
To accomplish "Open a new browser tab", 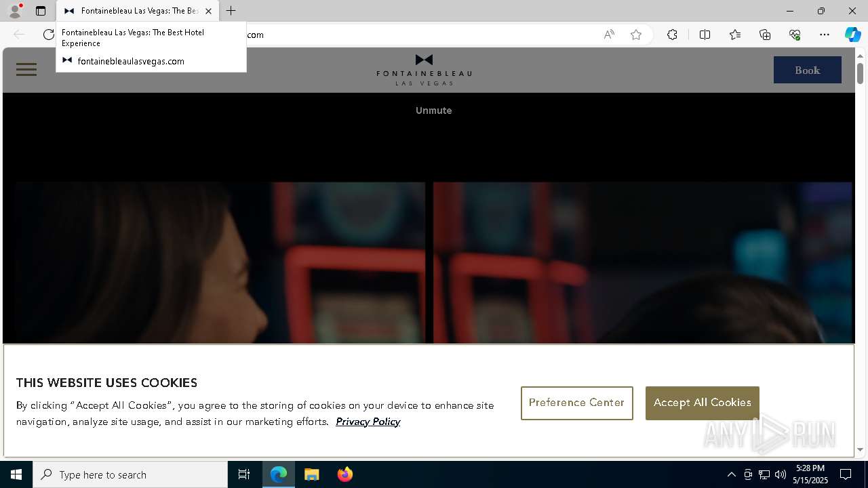I will 231,11.
